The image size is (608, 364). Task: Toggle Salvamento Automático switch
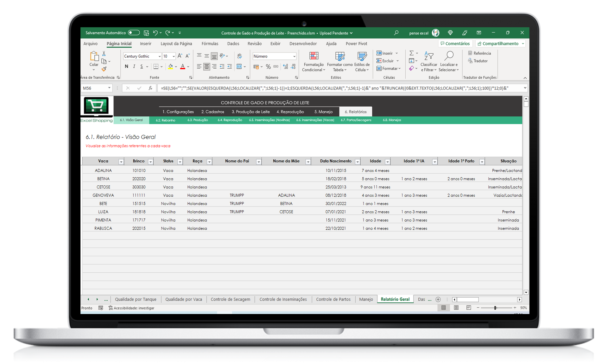(x=134, y=33)
